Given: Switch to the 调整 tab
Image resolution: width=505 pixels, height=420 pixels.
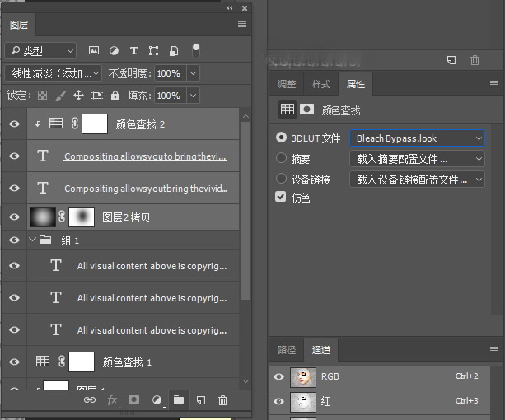Looking at the screenshot, I should click(287, 85).
